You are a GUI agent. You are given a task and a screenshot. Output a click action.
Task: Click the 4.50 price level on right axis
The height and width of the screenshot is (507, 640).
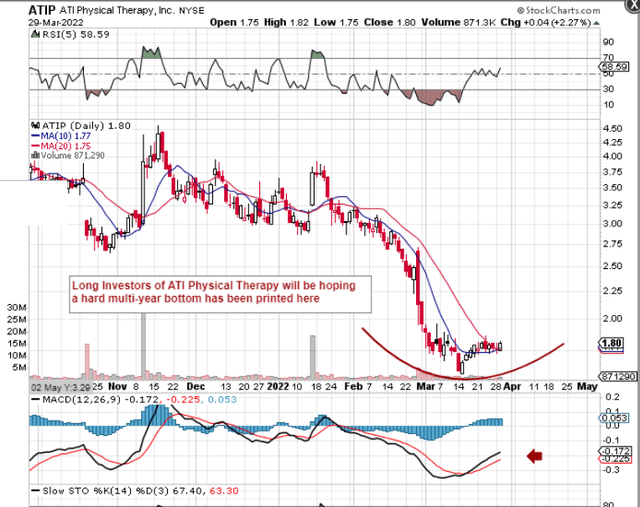click(x=612, y=129)
